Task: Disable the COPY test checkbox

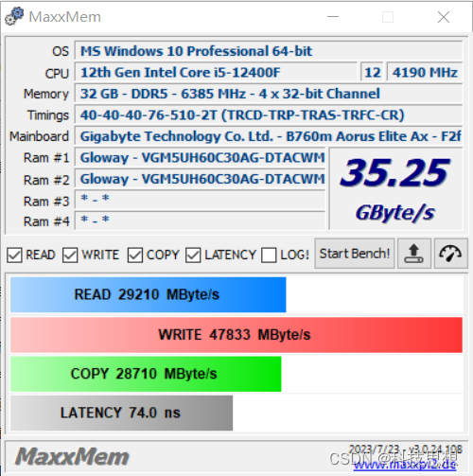Action: click(135, 256)
